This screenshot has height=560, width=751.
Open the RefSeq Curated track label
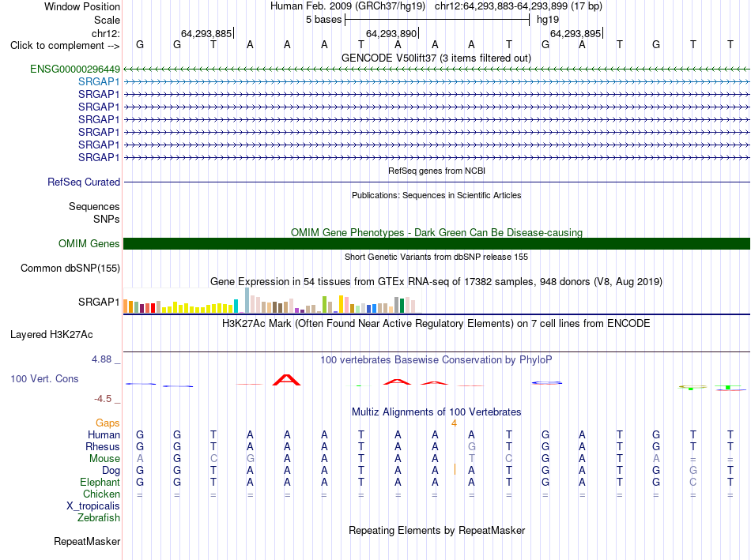point(84,182)
